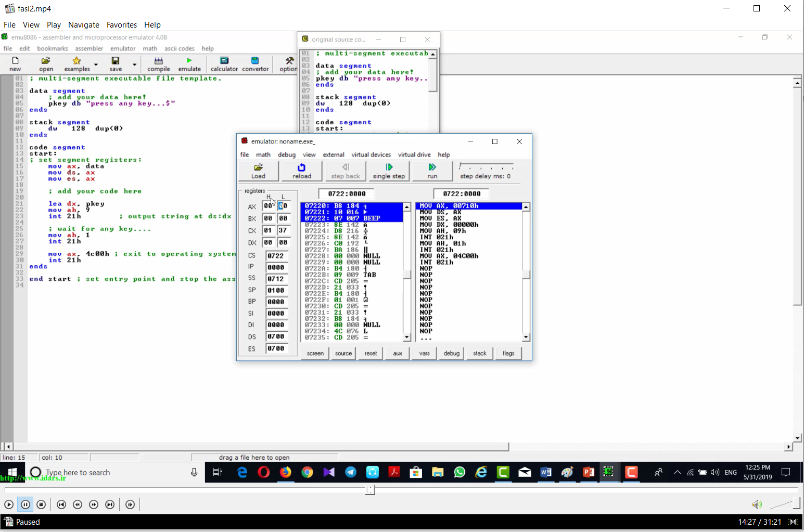The image size is (804, 532).
Task: Click reload in emulator window
Action: (302, 171)
